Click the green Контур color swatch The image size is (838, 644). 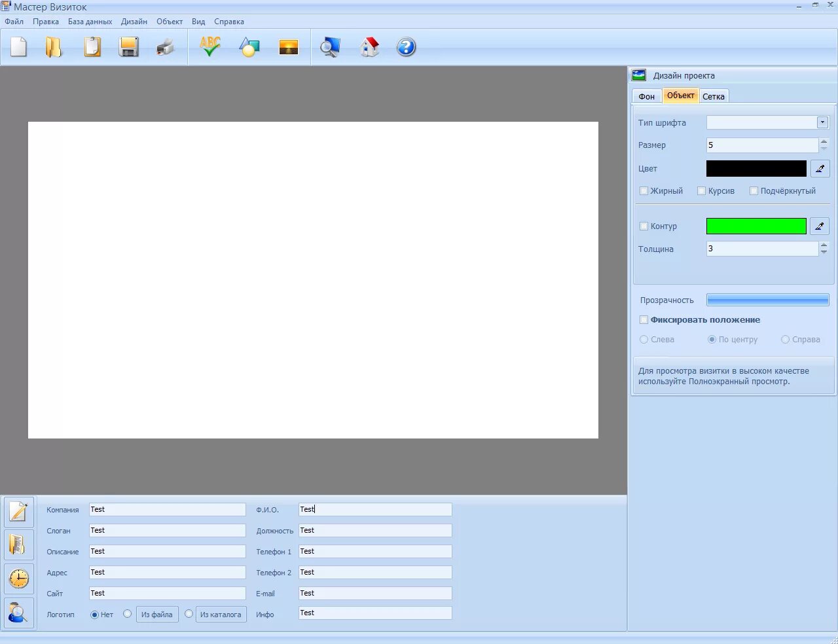pos(756,226)
